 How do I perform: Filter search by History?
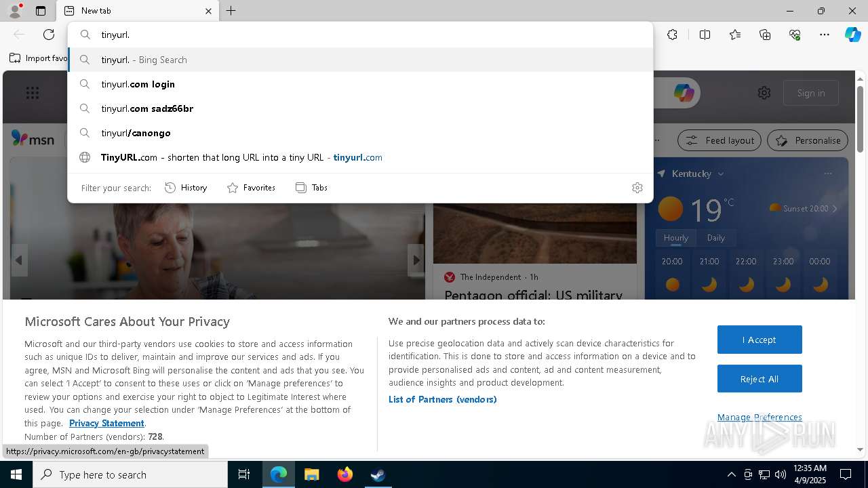186,188
